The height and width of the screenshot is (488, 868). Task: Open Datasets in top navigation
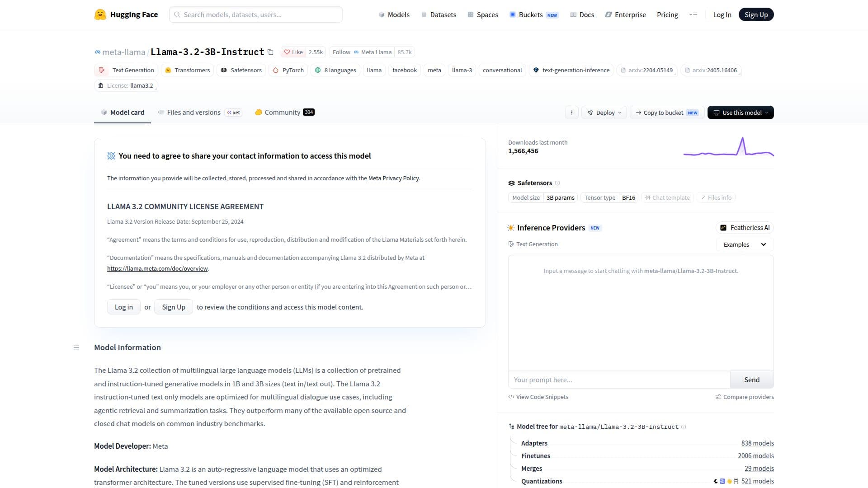439,14
